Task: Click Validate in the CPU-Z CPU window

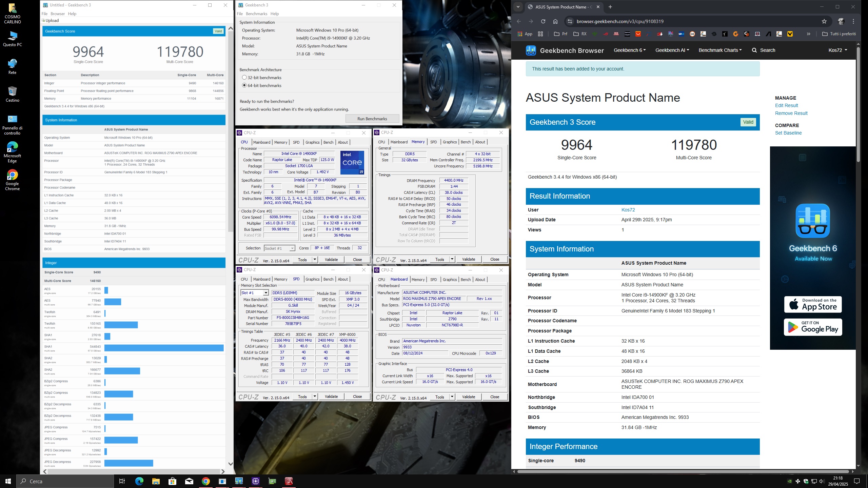Action: [331, 260]
